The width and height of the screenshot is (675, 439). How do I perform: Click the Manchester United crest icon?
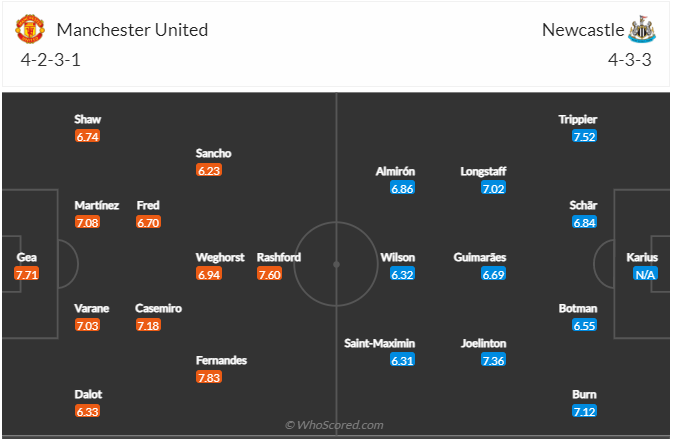click(x=30, y=30)
